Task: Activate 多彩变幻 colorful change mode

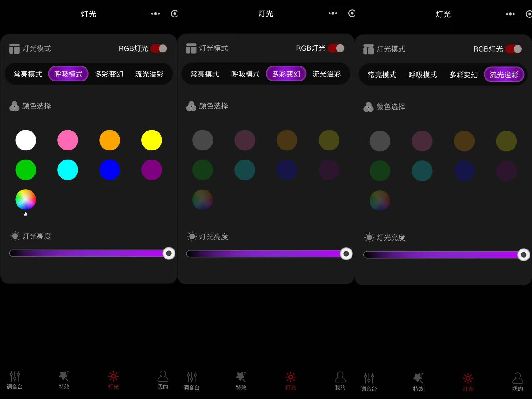Action: (286, 74)
